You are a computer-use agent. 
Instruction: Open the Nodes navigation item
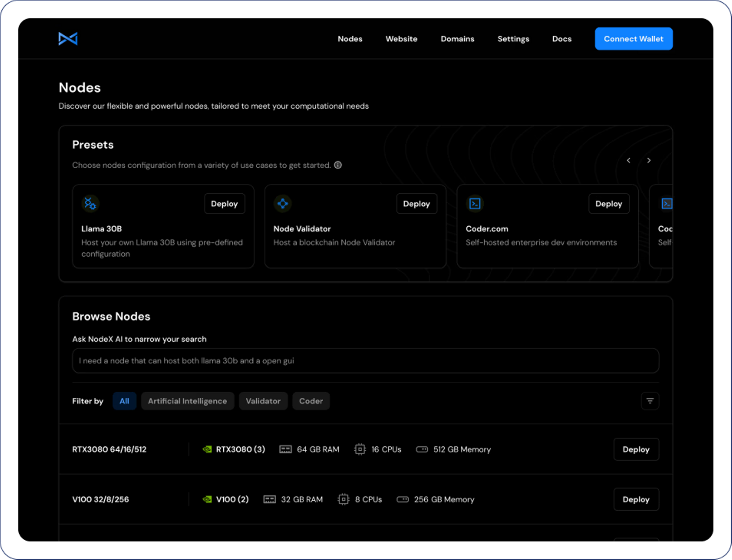coord(350,39)
